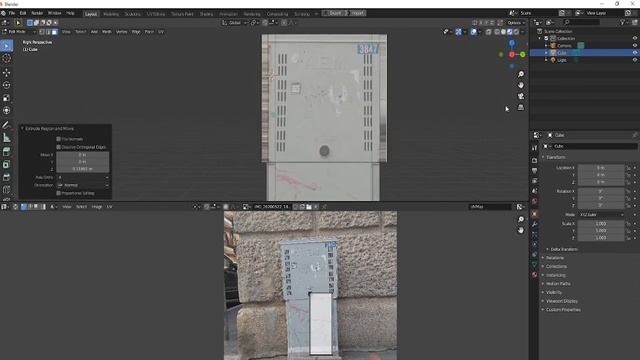
Task: Open the Edit Mode dropdown
Action: (x=20, y=32)
